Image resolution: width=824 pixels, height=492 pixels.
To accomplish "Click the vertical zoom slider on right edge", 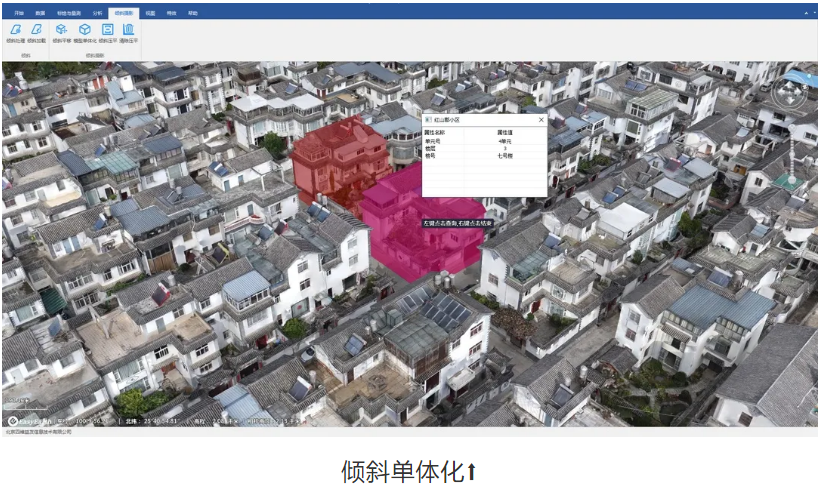I will pyautogui.click(x=790, y=150).
